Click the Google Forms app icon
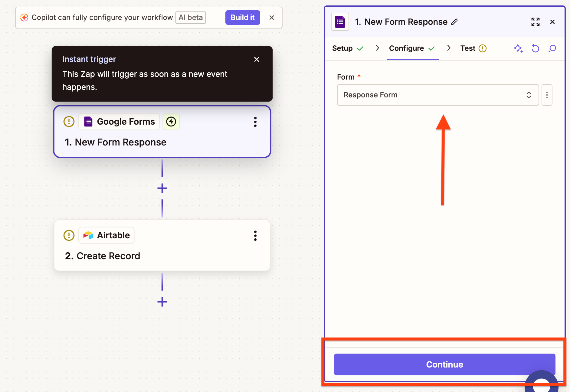 coord(88,122)
